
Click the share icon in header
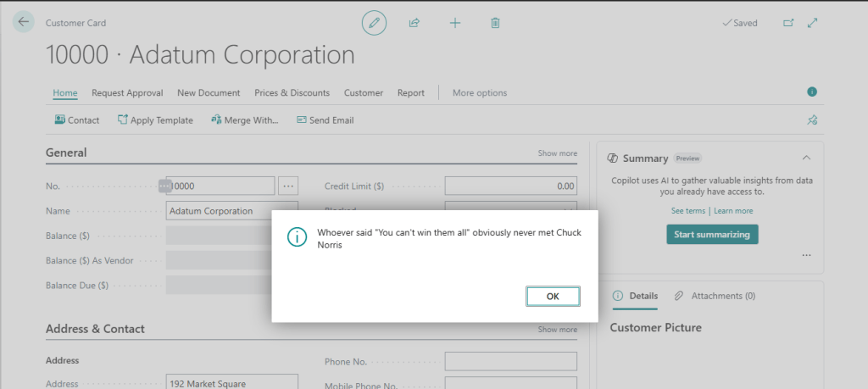click(x=415, y=23)
